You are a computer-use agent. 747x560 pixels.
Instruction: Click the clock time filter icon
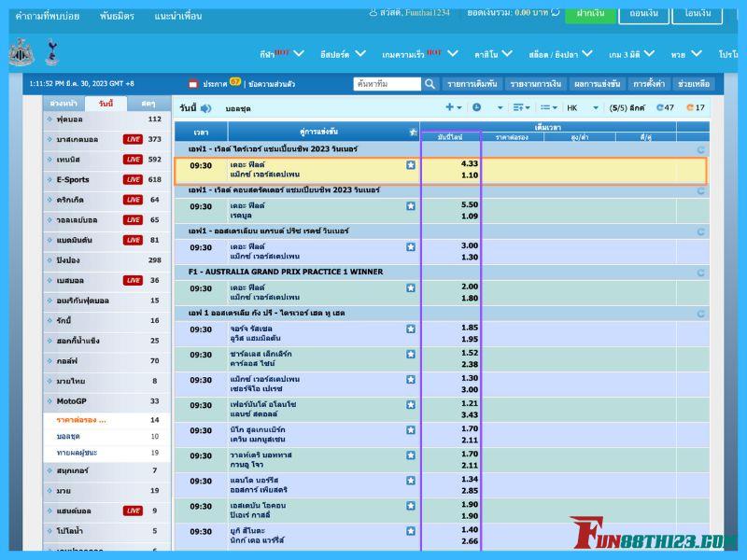click(476, 107)
